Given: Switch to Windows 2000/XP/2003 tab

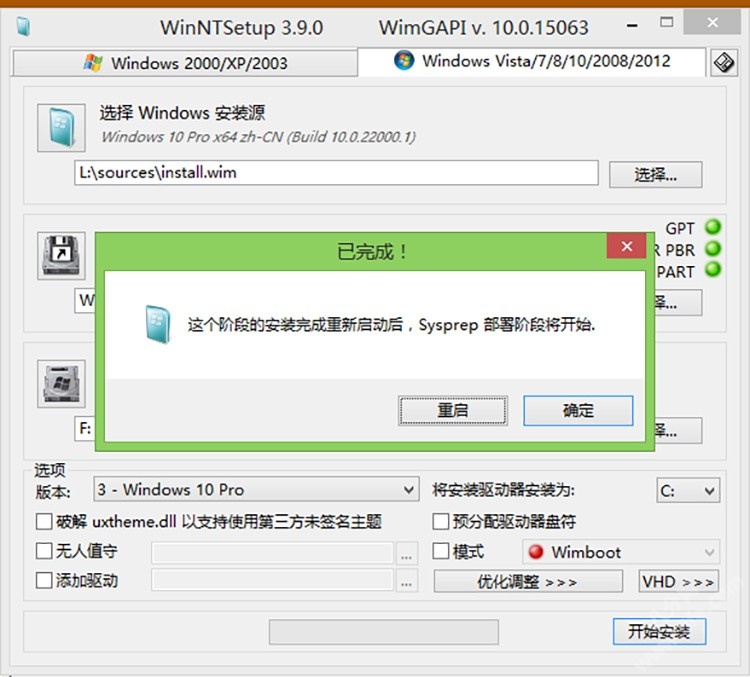Looking at the screenshot, I should click(185, 63).
